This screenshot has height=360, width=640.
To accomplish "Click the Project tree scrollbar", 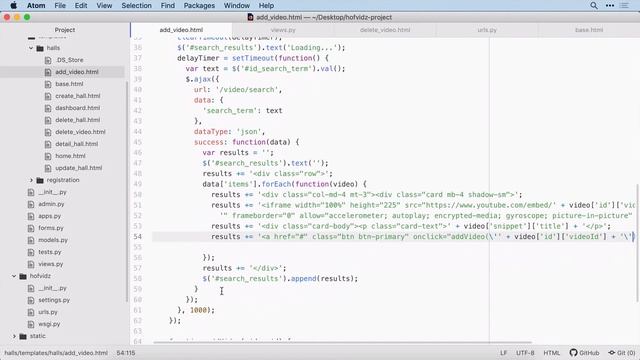I will point(127,192).
